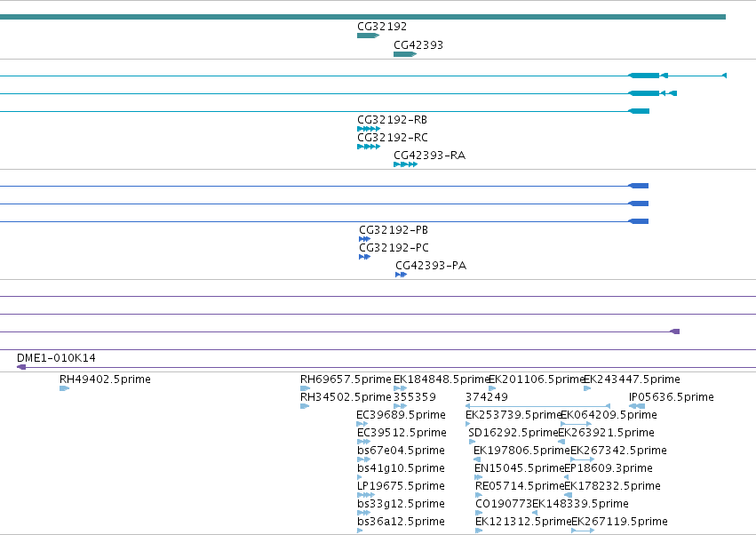Click the EK148339.5prime EST label
The width and height of the screenshot is (756, 535).
(580, 504)
